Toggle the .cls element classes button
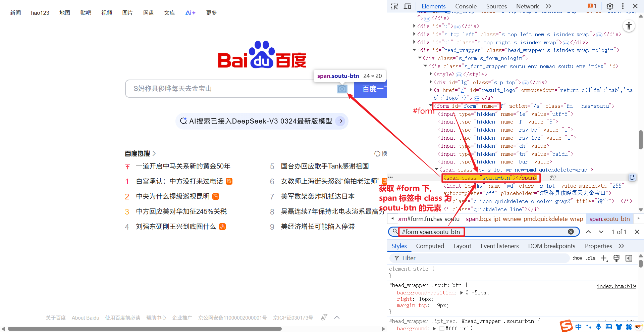The height and width of the screenshot is (332, 644). 591,258
